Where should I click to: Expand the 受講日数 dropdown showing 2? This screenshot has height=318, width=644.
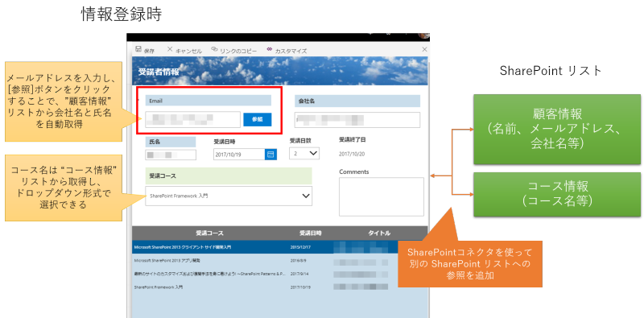(304, 153)
